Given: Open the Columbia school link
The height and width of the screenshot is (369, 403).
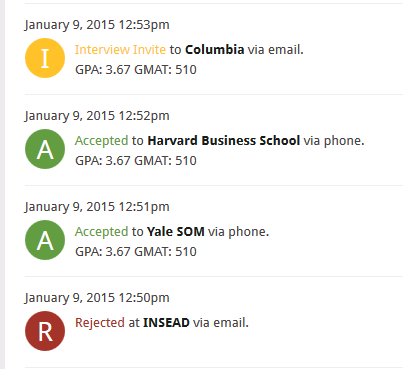Looking at the screenshot, I should [x=215, y=50].
